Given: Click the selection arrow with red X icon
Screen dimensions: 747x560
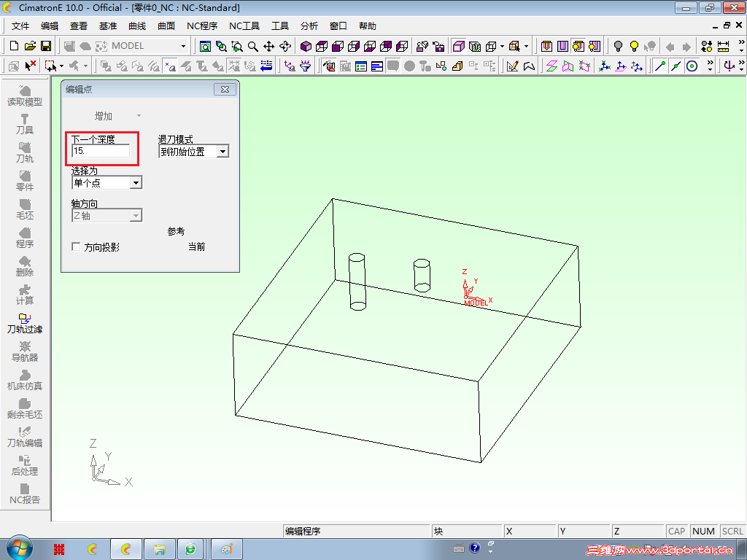Looking at the screenshot, I should pos(30,65).
